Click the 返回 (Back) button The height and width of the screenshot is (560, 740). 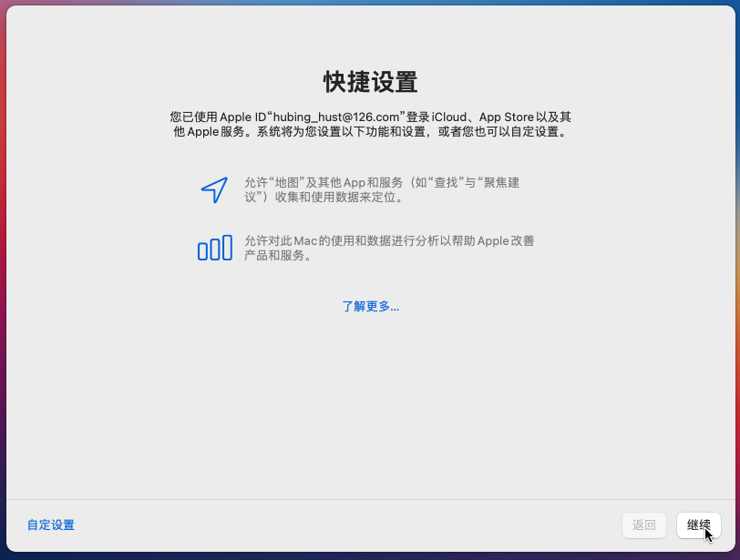click(x=644, y=525)
